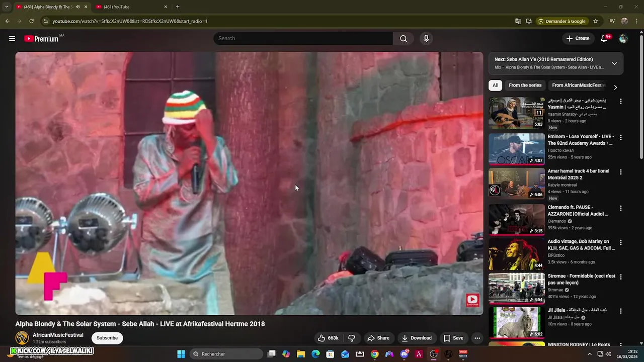The width and height of the screenshot is (644, 362).
Task: Click Demander à Google in address bar
Action: click(562, 21)
